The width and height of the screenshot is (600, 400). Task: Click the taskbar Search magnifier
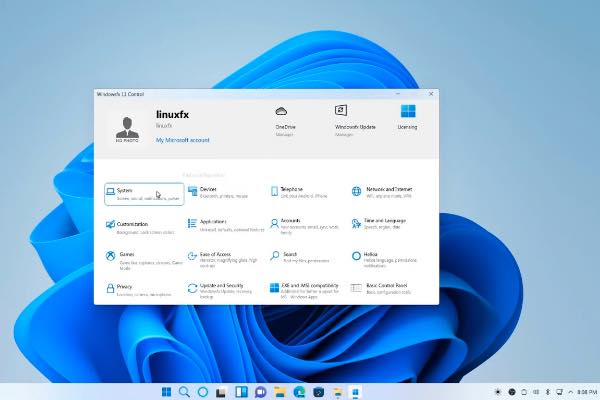click(184, 392)
